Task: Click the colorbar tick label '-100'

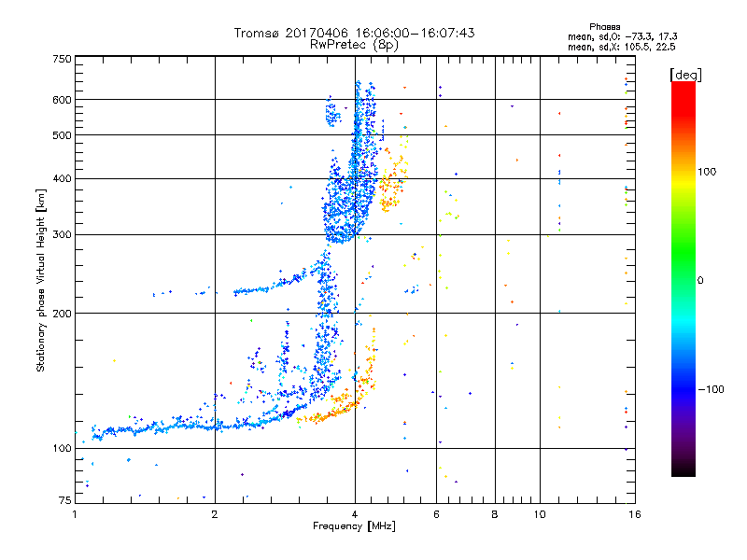Action: pos(711,389)
